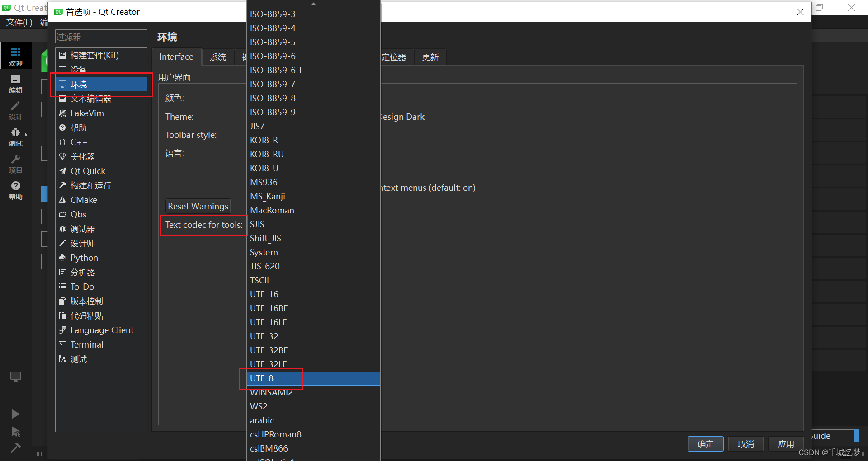Open the 设计师 settings category

tap(101, 243)
